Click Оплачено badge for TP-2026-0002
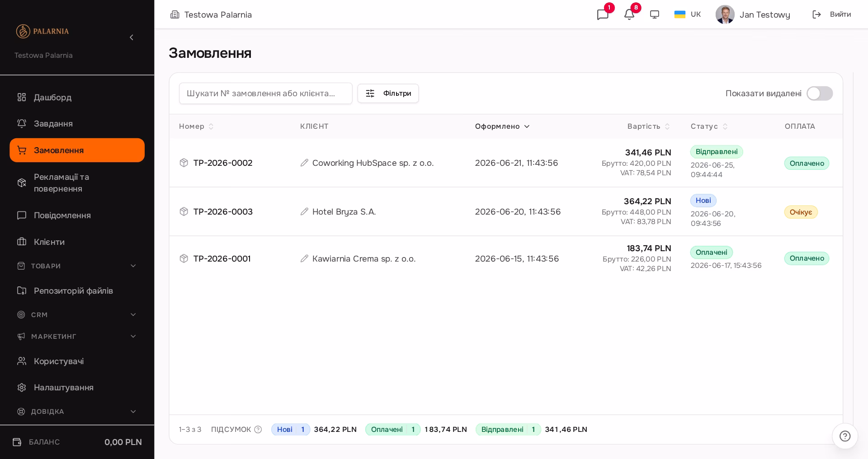 [x=807, y=163]
